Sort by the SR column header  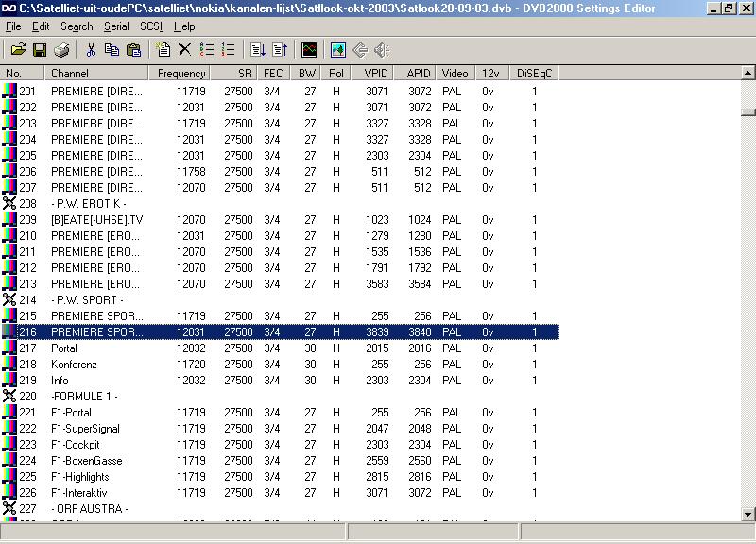pos(233,74)
